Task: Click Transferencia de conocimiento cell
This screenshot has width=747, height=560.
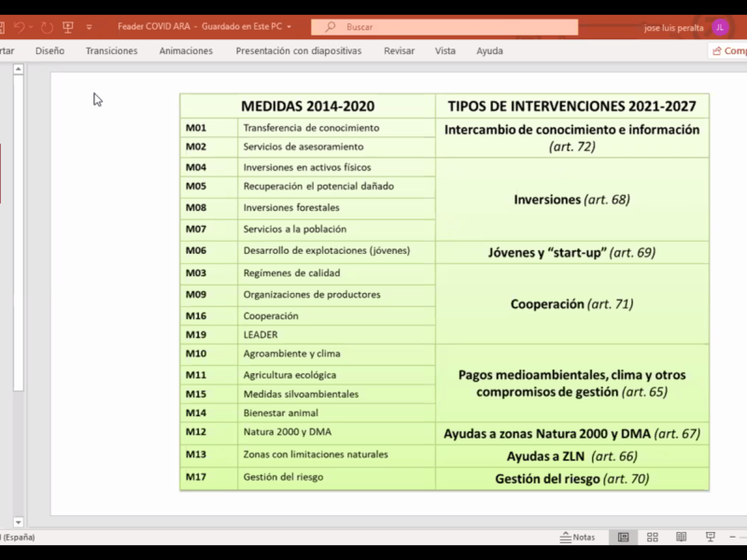Action: 336,128
